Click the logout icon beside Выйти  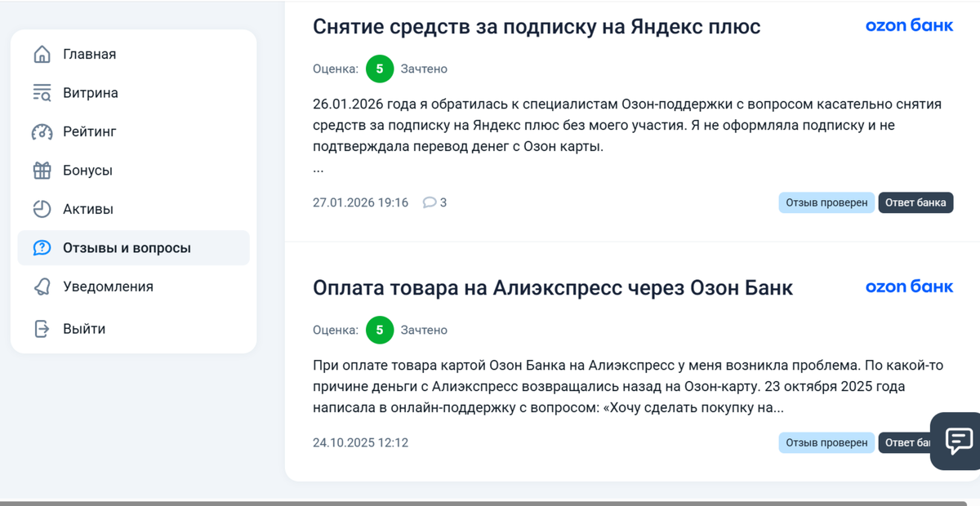[x=42, y=329]
